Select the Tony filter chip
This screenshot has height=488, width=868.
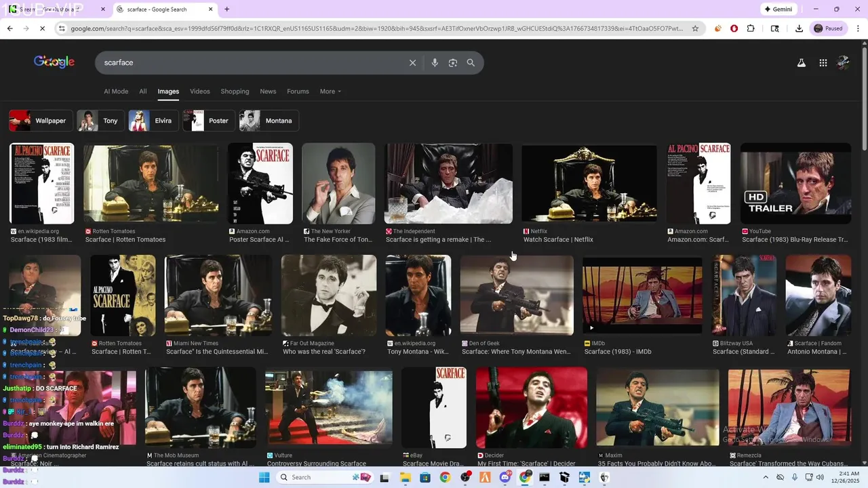[100, 121]
